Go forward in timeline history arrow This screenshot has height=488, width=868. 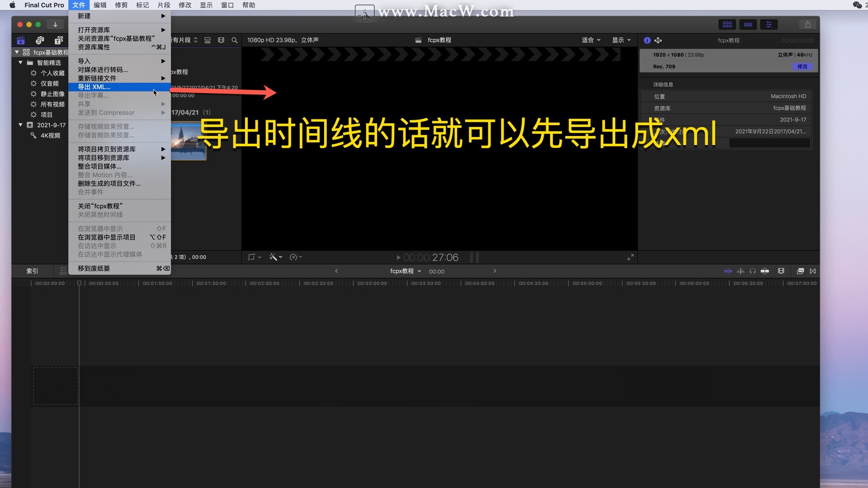pyautogui.click(x=495, y=271)
